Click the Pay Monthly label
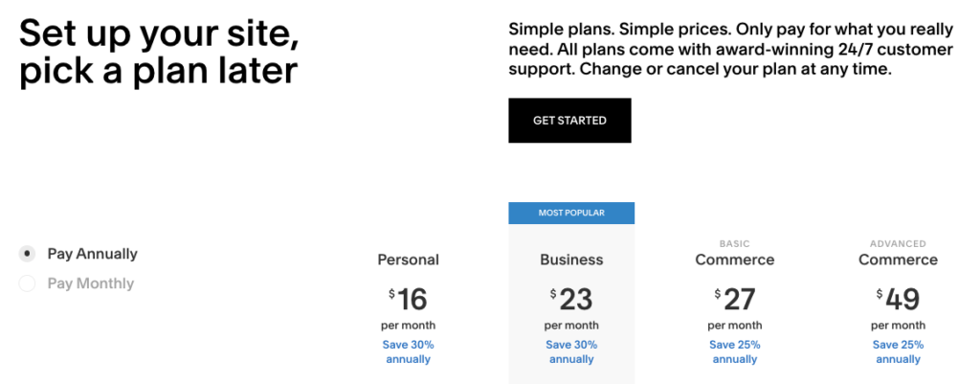The width and height of the screenshot is (980, 384). point(90,283)
